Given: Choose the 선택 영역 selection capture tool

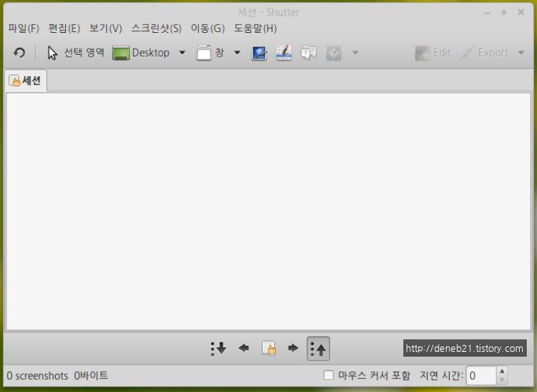Looking at the screenshot, I should (x=75, y=53).
